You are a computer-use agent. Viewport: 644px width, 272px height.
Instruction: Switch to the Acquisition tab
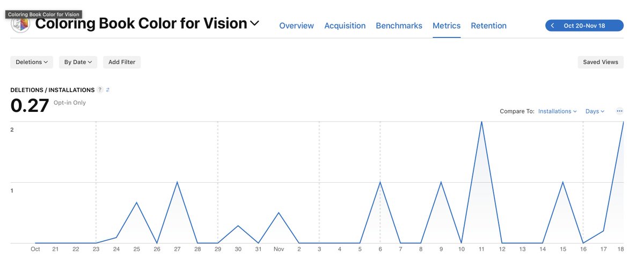(345, 25)
